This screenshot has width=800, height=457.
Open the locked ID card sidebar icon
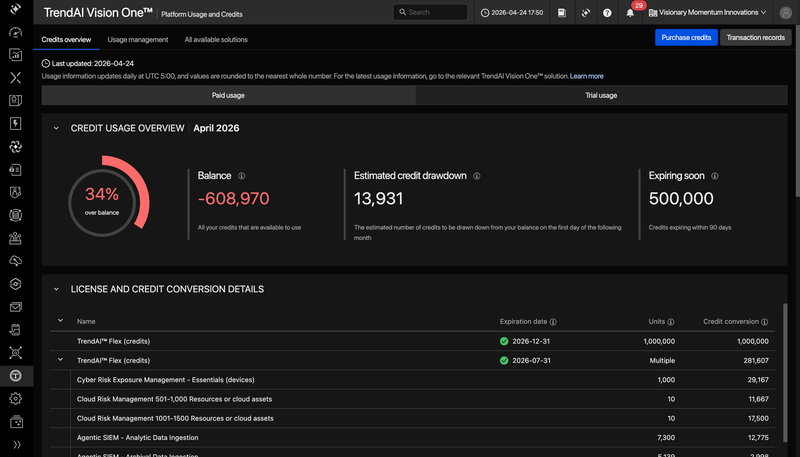15,170
